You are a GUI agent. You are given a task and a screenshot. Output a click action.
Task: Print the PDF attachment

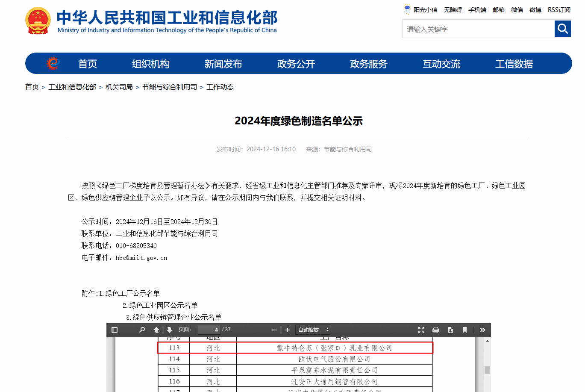tap(436, 330)
